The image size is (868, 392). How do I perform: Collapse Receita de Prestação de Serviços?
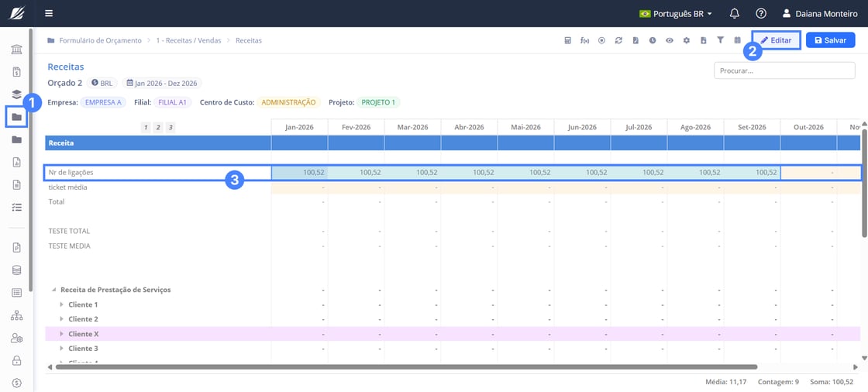point(54,290)
